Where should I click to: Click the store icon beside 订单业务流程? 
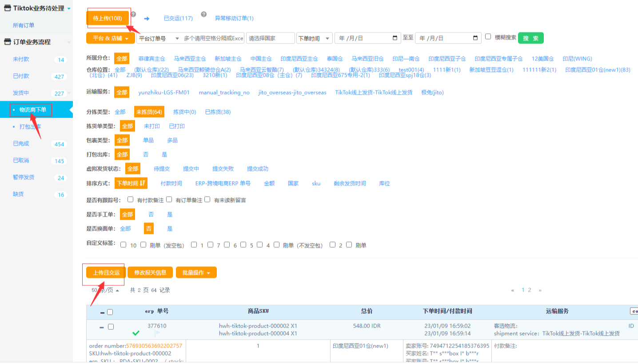(x=8, y=42)
